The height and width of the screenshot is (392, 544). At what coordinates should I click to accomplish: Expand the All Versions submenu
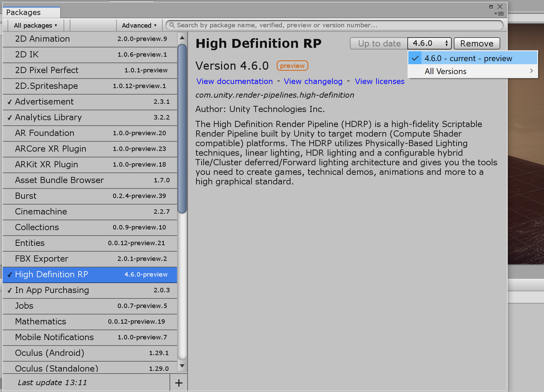[x=473, y=71]
